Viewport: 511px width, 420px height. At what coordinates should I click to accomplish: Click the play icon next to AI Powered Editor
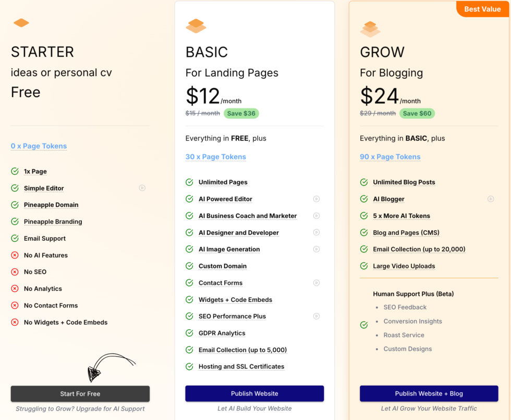pos(317,199)
